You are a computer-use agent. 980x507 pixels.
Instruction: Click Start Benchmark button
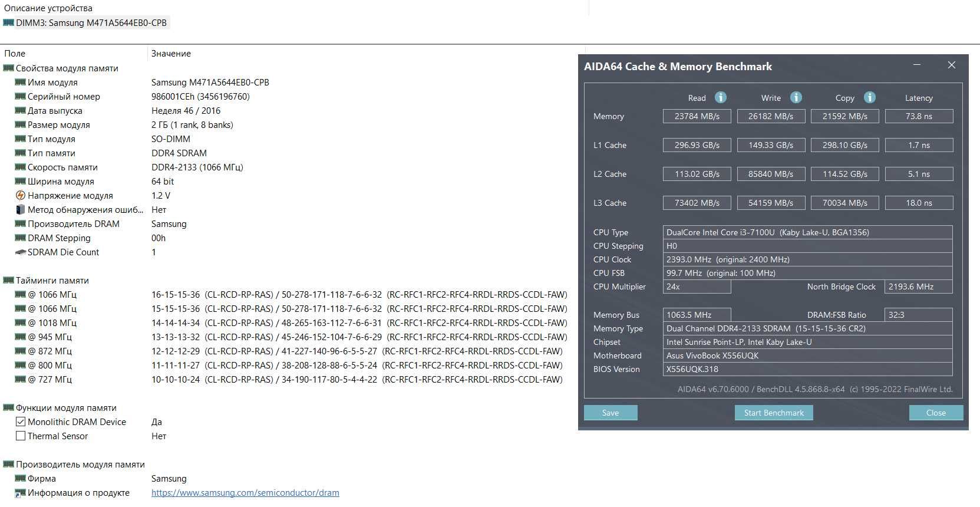(x=774, y=413)
